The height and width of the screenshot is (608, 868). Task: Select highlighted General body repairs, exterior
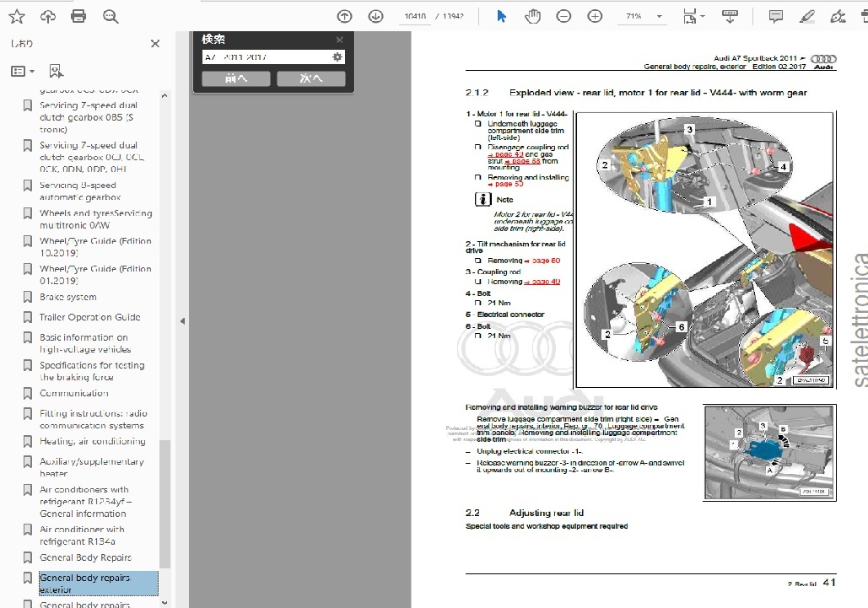98,584
